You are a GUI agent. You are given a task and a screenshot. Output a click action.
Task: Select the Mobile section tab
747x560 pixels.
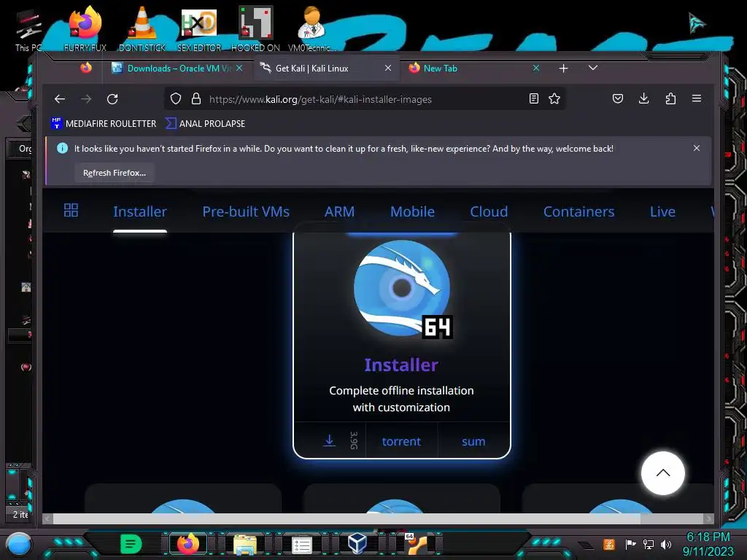413,211
